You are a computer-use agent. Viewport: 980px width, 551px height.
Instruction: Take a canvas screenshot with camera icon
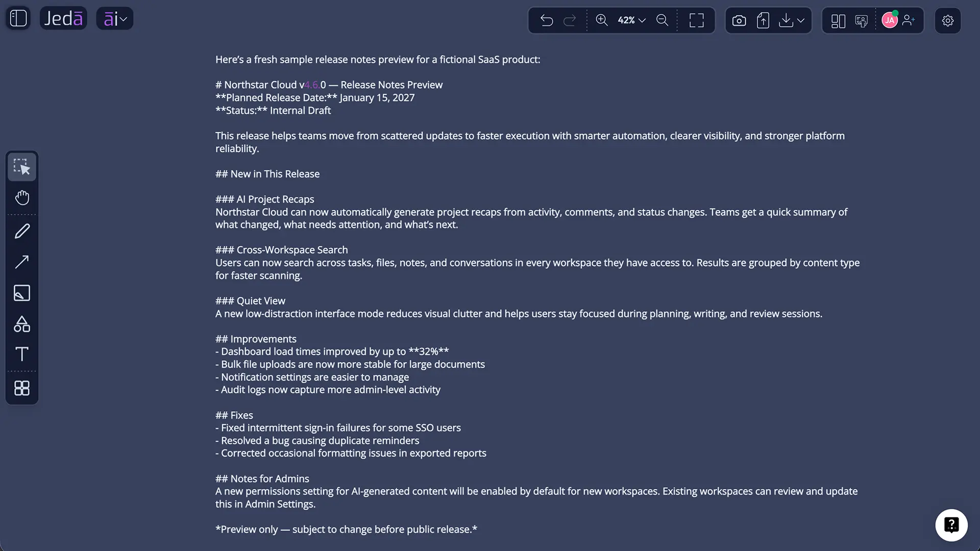pos(739,20)
